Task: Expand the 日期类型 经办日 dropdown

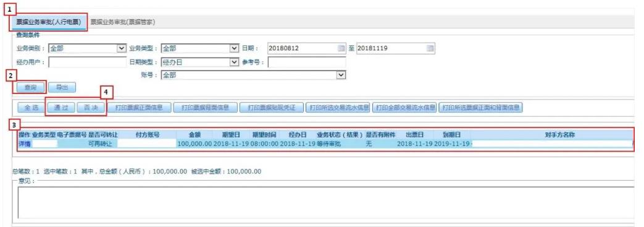Action: coord(234,62)
